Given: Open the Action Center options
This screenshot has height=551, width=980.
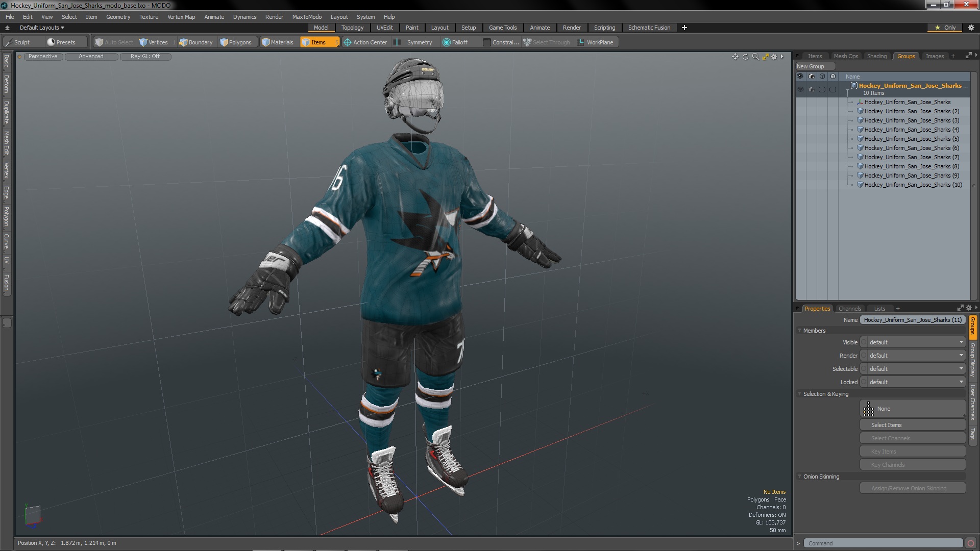Looking at the screenshot, I should click(x=366, y=42).
